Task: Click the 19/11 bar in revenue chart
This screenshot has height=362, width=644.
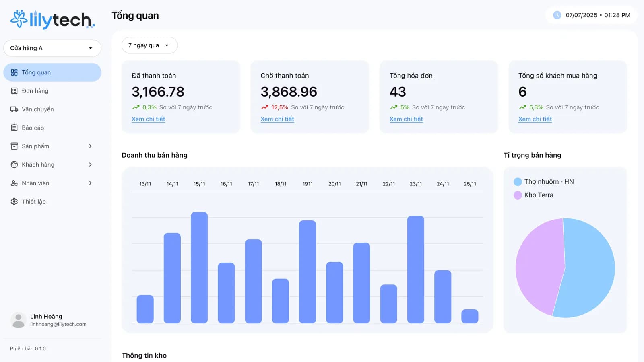Action: 308,272
